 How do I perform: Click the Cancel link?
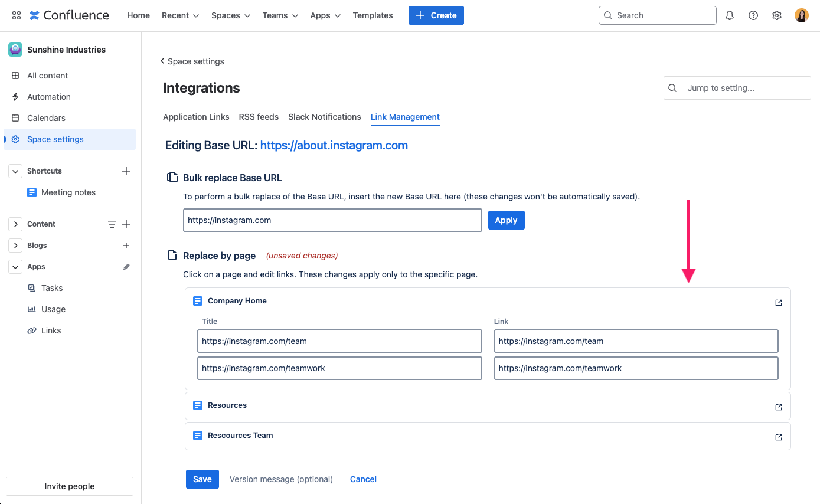click(363, 479)
